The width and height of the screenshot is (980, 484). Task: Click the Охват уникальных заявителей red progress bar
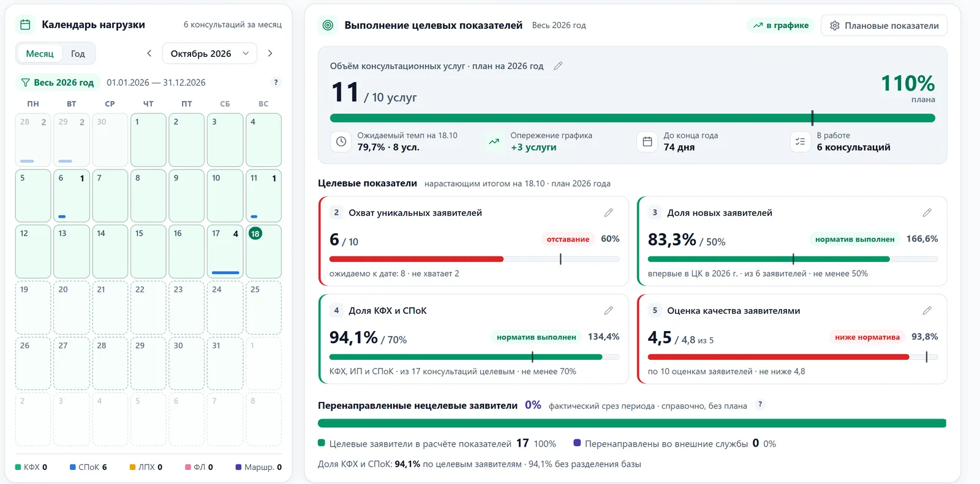[x=475, y=259]
